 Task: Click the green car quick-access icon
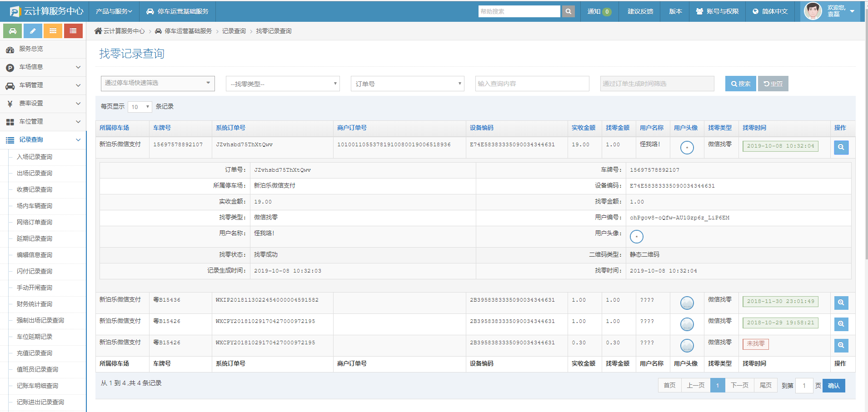pos(12,30)
